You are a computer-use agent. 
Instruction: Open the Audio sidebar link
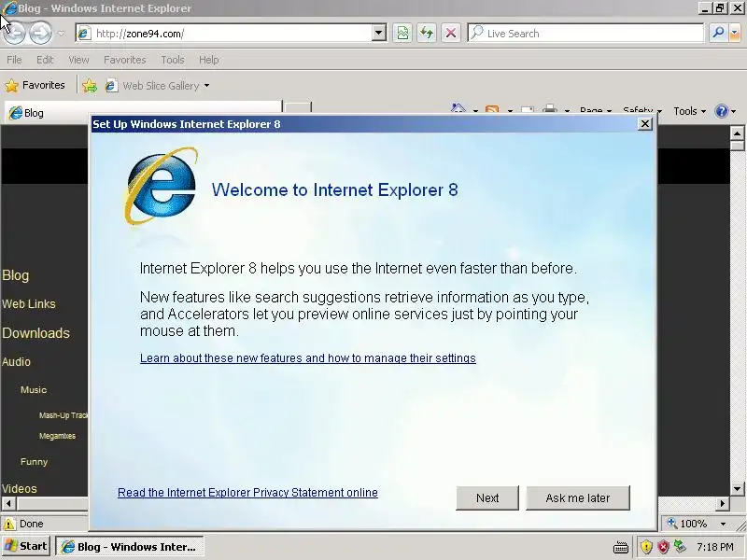(16, 361)
